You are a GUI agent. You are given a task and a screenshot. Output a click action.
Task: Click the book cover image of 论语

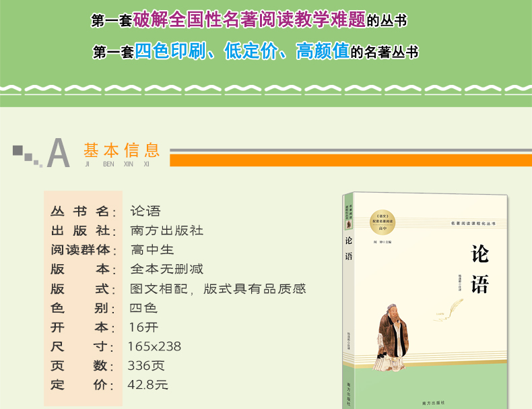425,301
